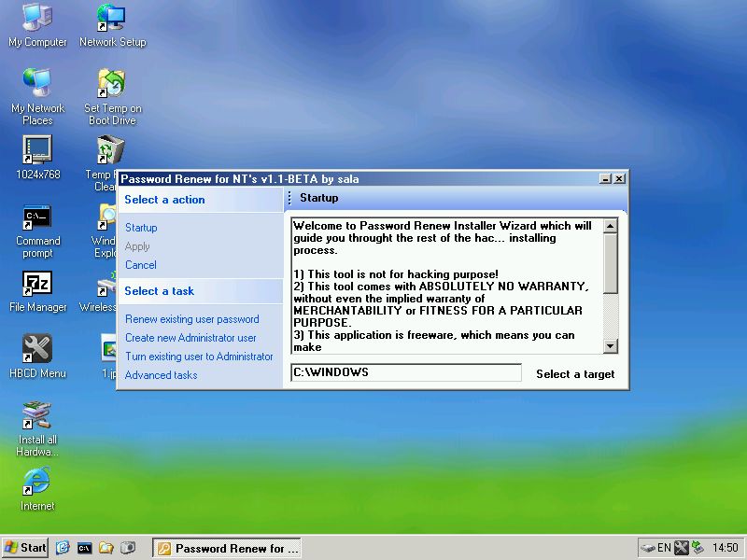Open My Network Places icon
The height and width of the screenshot is (560, 747).
tap(37, 97)
